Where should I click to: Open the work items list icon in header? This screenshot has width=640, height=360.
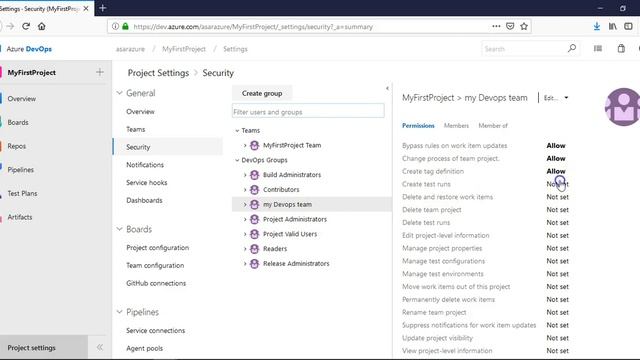coord(598,49)
